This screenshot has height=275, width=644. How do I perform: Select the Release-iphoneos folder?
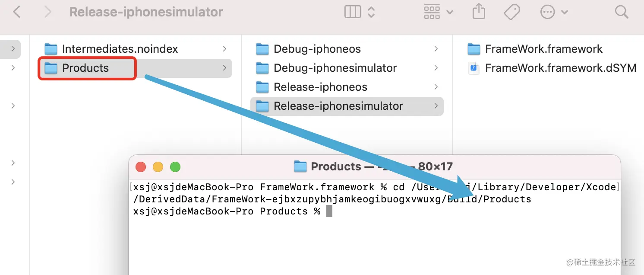coord(320,87)
